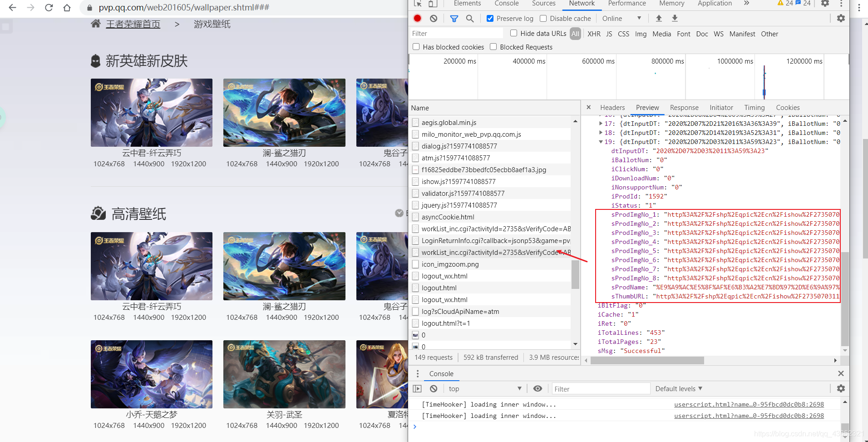Open first userscript.html source link

tap(749, 404)
